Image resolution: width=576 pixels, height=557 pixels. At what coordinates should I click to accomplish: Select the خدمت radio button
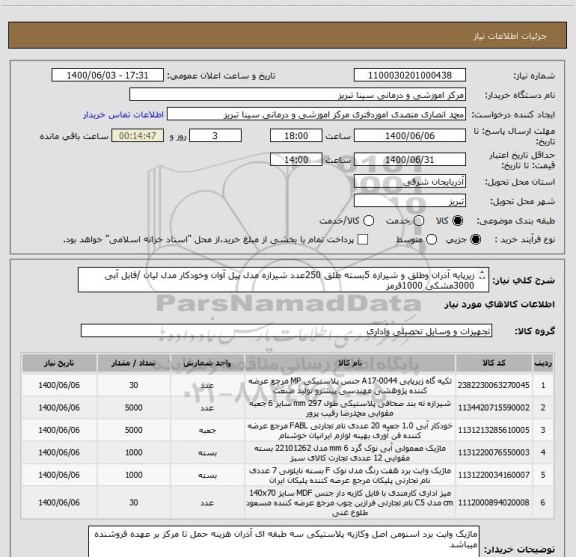click(419, 221)
